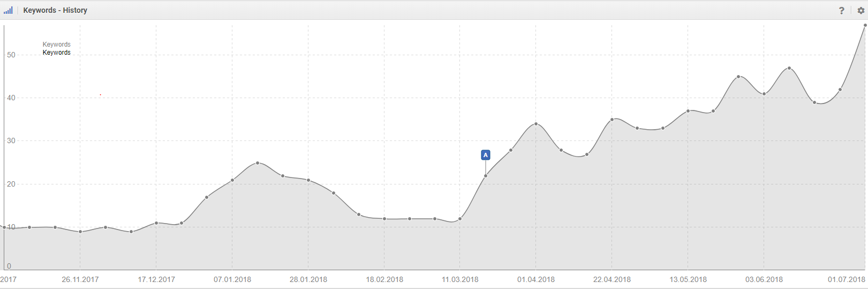Screen dimensions: 868x289
Task: Select the black Keywords legend entry
Action: (x=57, y=53)
